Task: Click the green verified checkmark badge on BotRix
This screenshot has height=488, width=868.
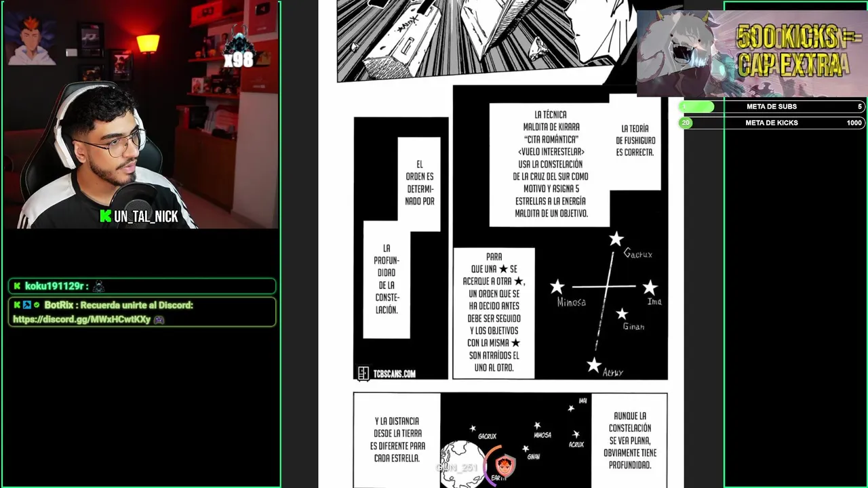Action: tap(37, 305)
